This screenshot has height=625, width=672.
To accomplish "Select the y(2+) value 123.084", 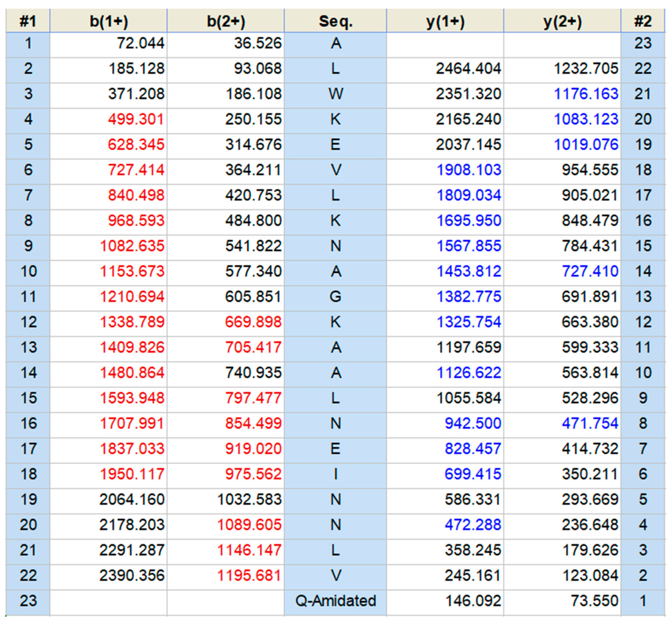I will pos(590,576).
